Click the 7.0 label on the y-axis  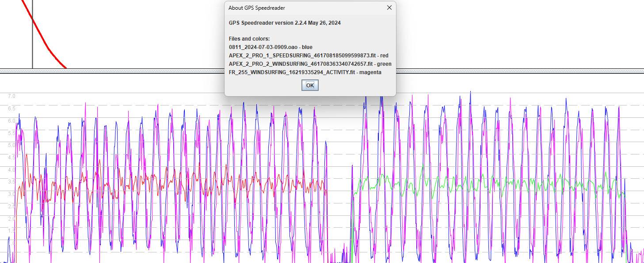(11, 96)
